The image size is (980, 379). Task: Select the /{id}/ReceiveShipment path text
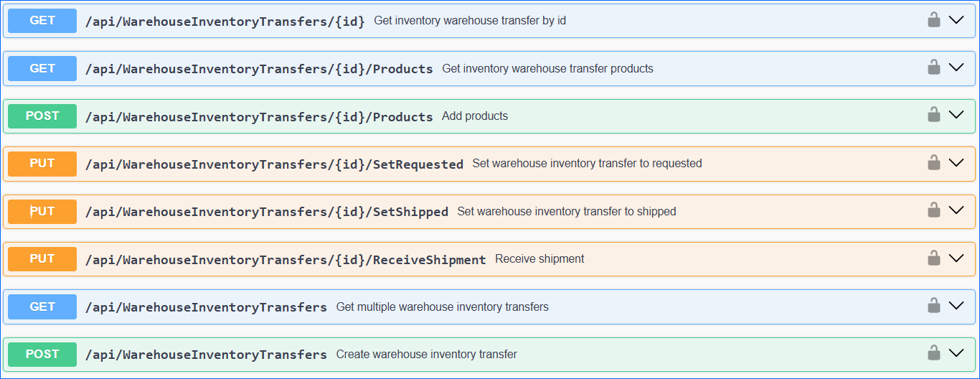(285, 260)
